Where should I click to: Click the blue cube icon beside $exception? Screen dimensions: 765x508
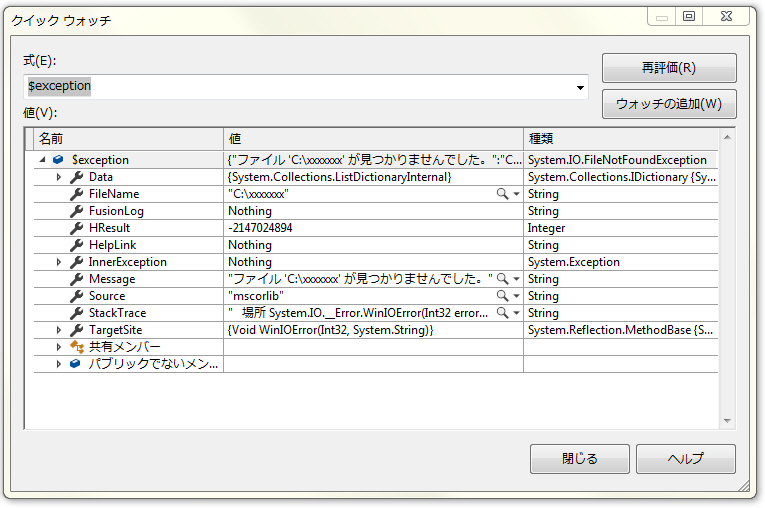[58, 160]
